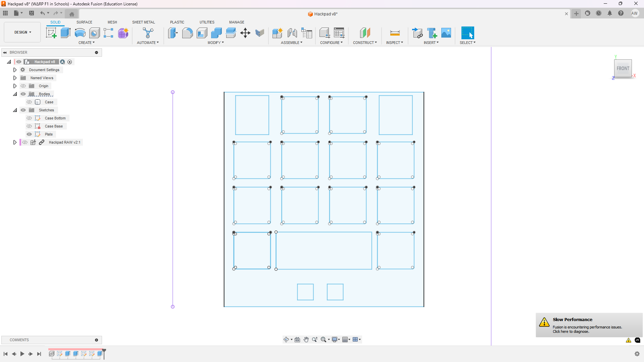Toggle visibility of the Case body

(29, 102)
